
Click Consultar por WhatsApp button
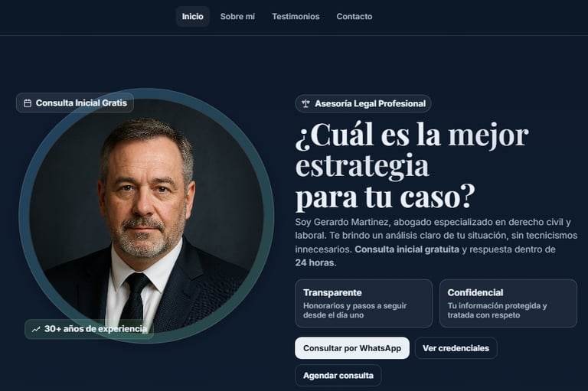(x=352, y=348)
